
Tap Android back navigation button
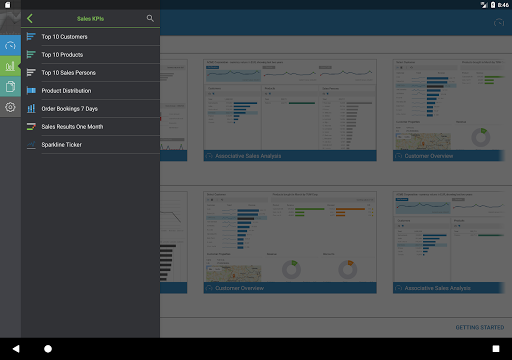click(16, 349)
